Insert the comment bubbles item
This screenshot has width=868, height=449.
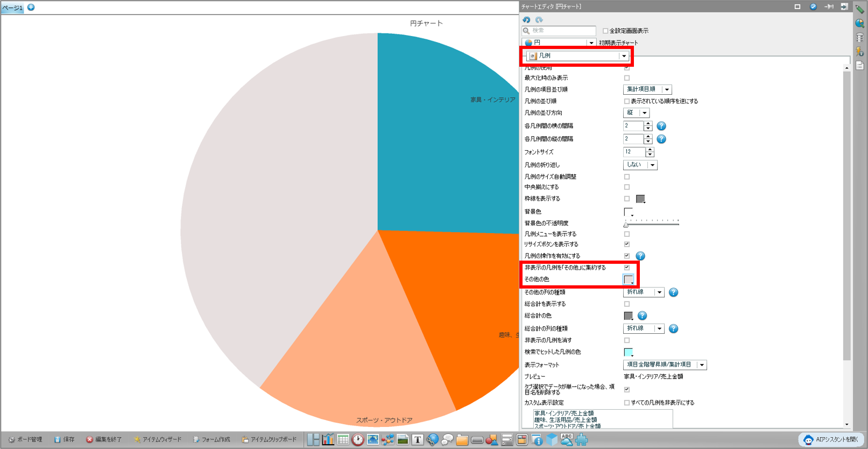pyautogui.click(x=447, y=440)
